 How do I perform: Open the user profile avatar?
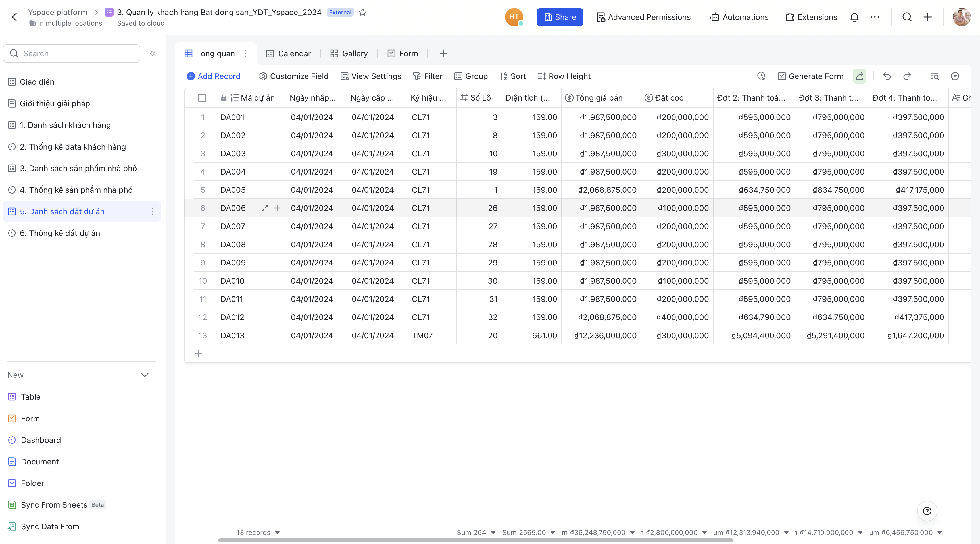click(x=961, y=17)
